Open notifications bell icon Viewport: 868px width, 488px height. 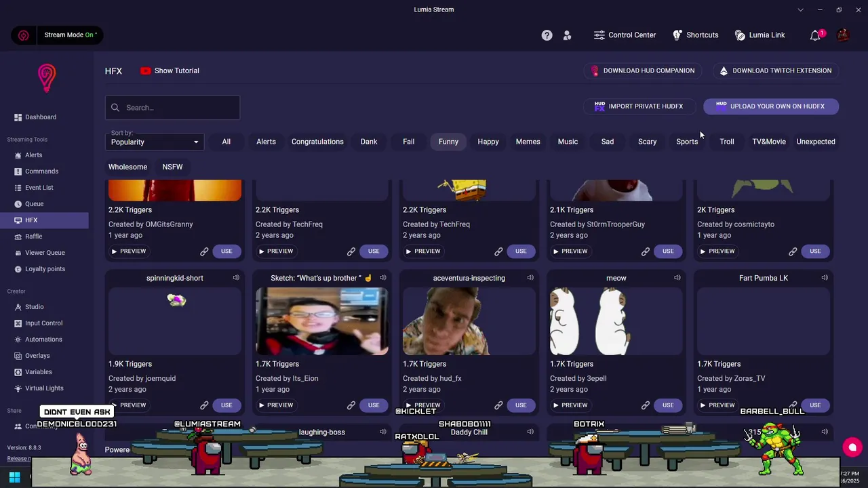pos(815,35)
